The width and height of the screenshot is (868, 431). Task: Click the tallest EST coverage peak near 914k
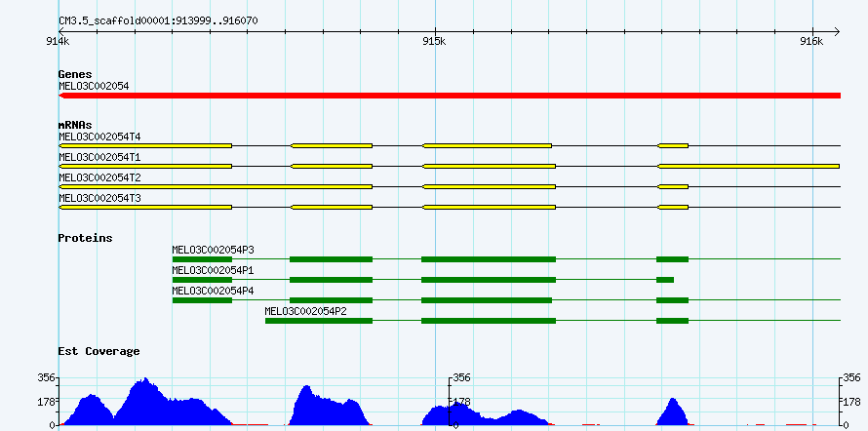145,401
